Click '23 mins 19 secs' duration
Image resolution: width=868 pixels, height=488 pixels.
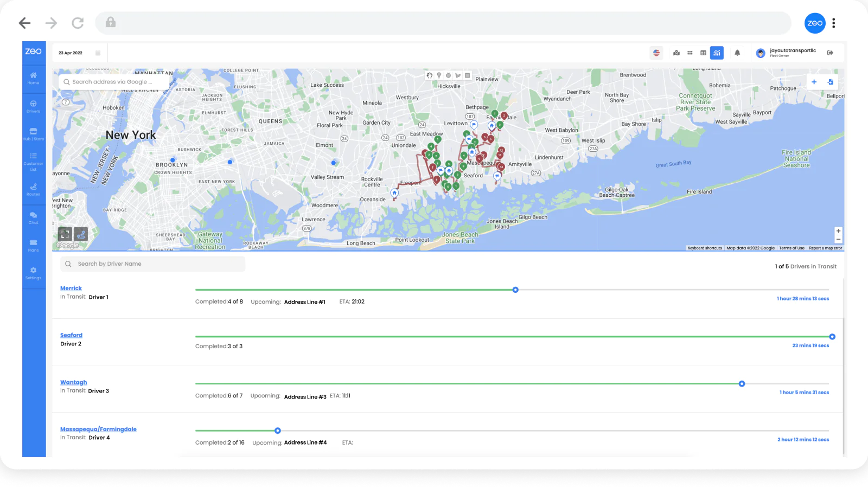tap(810, 345)
